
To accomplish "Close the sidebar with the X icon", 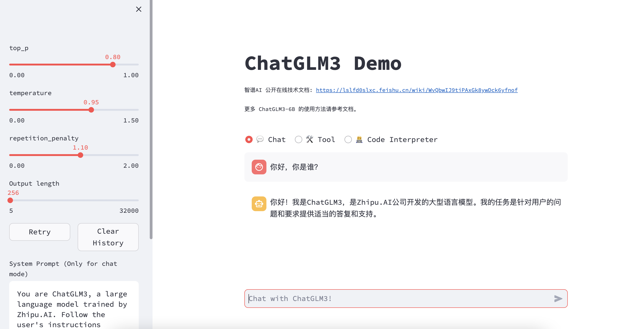I will tap(138, 9).
